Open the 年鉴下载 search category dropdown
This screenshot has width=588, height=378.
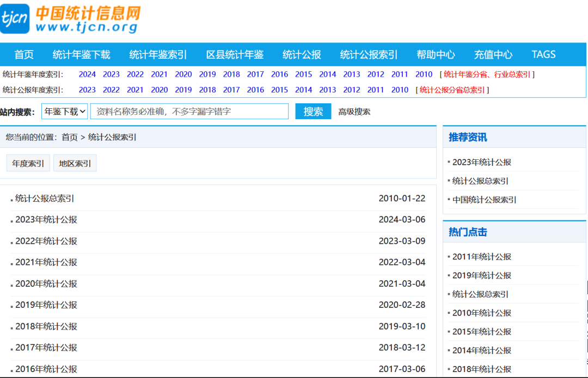65,111
